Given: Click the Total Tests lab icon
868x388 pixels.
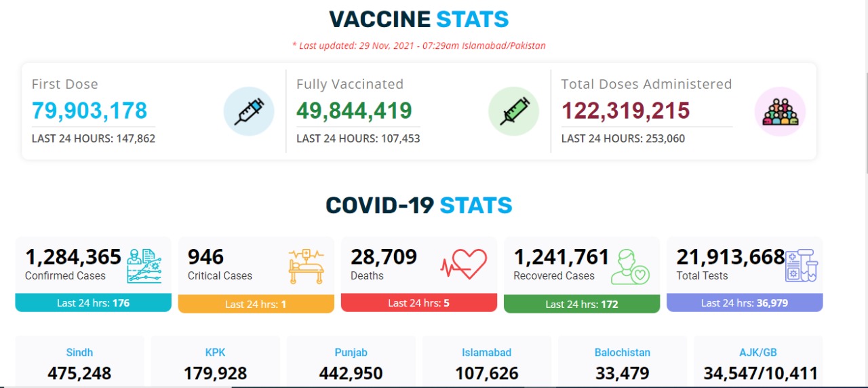Looking at the screenshot, I should coord(801,265).
